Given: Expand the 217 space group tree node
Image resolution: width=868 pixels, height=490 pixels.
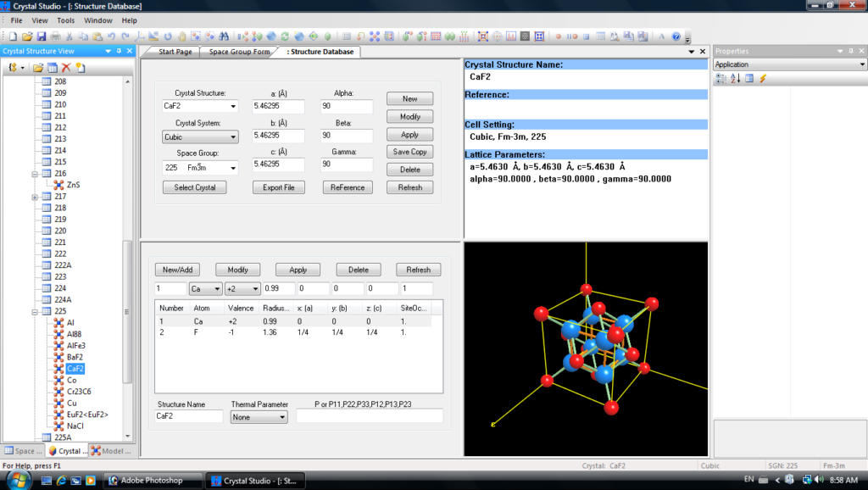Looking at the screenshot, I should point(36,197).
